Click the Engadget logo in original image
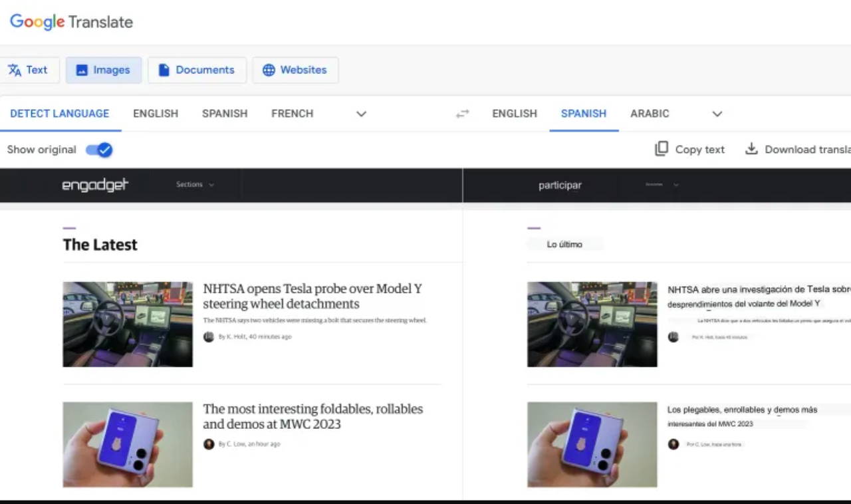Viewport: 851px width, 504px height. [x=95, y=185]
